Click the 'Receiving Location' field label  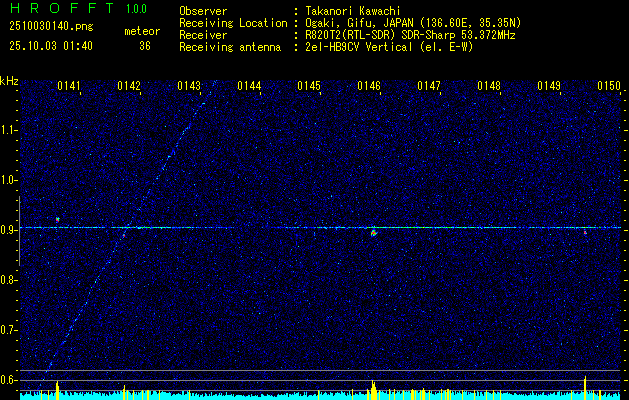[233, 23]
